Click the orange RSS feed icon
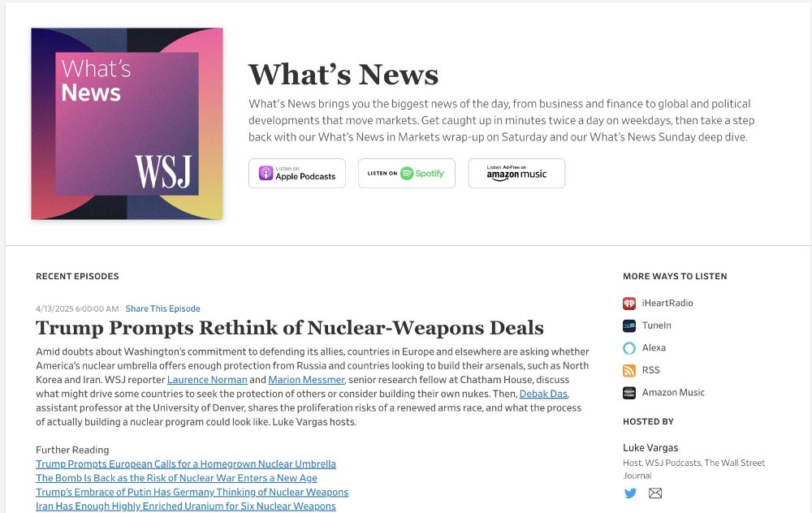Screen dimensions: 812x513 click(x=628, y=371)
